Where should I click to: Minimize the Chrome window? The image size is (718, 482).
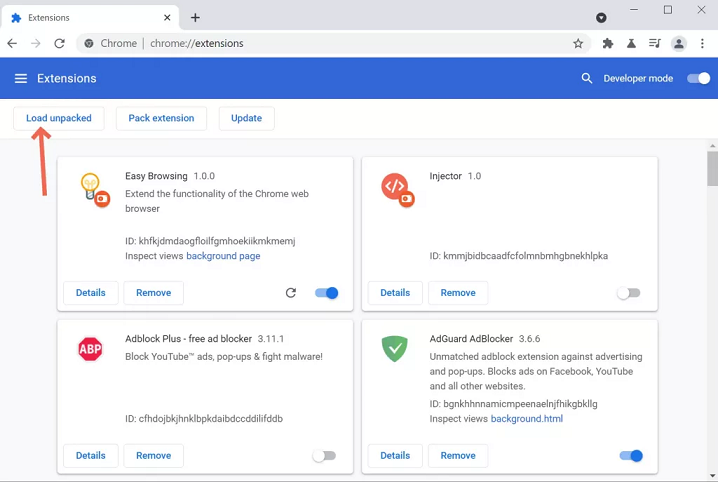click(x=634, y=10)
